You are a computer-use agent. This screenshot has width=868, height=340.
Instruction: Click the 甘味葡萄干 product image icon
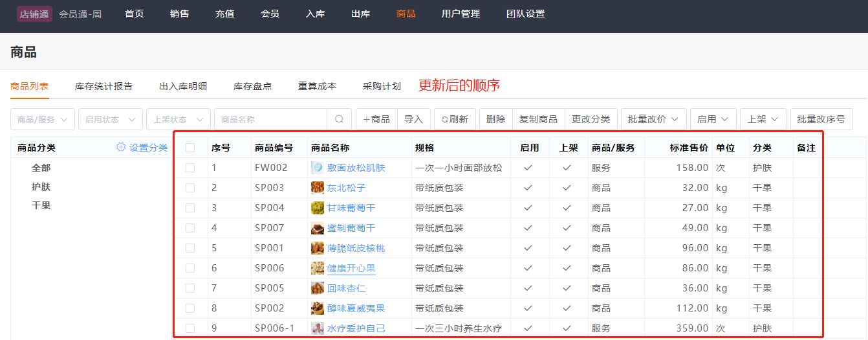pos(317,208)
